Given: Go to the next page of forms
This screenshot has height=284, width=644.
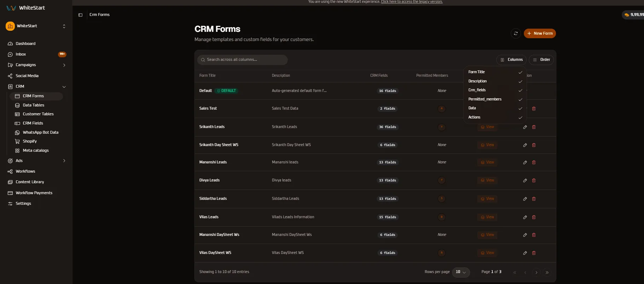Looking at the screenshot, I should point(536,272).
